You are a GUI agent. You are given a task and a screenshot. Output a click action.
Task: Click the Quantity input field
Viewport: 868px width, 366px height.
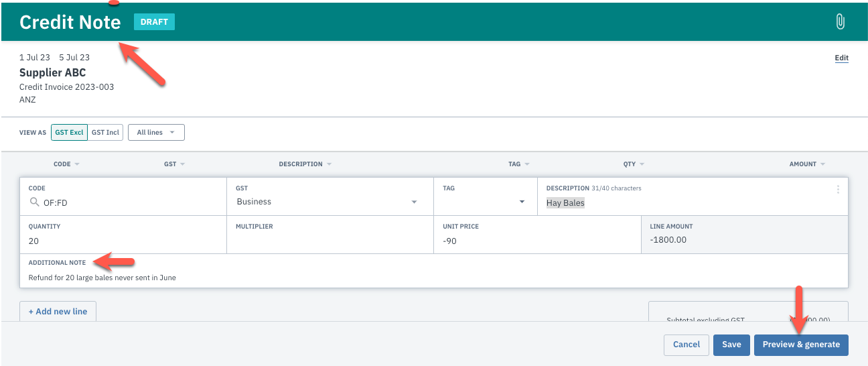[x=123, y=241]
